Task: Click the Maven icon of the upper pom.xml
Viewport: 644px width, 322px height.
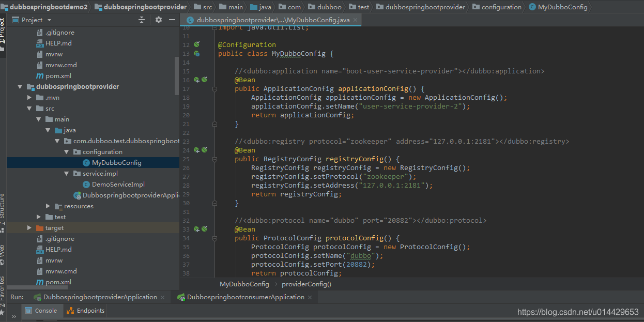Action: click(x=40, y=76)
